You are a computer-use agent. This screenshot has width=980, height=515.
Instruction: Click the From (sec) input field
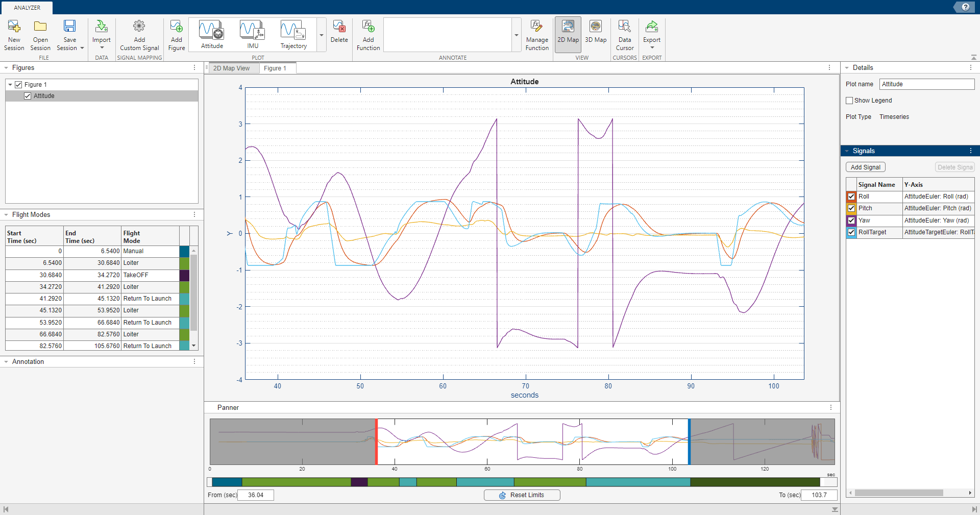[255, 495]
